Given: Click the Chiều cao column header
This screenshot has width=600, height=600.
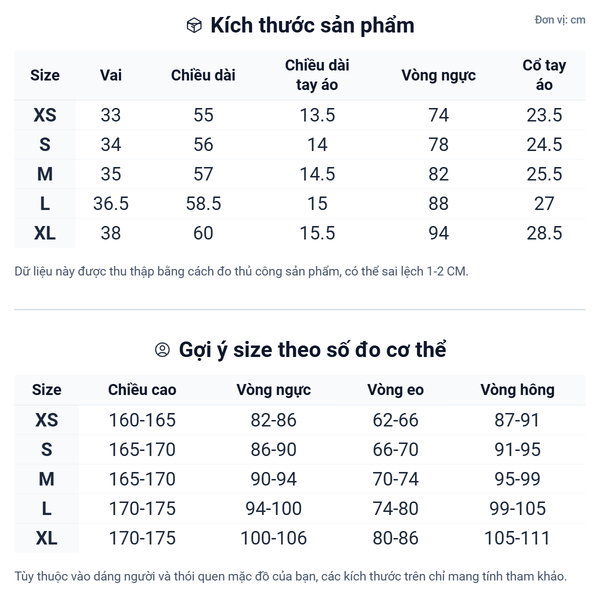Looking at the screenshot, I should pos(141,390).
